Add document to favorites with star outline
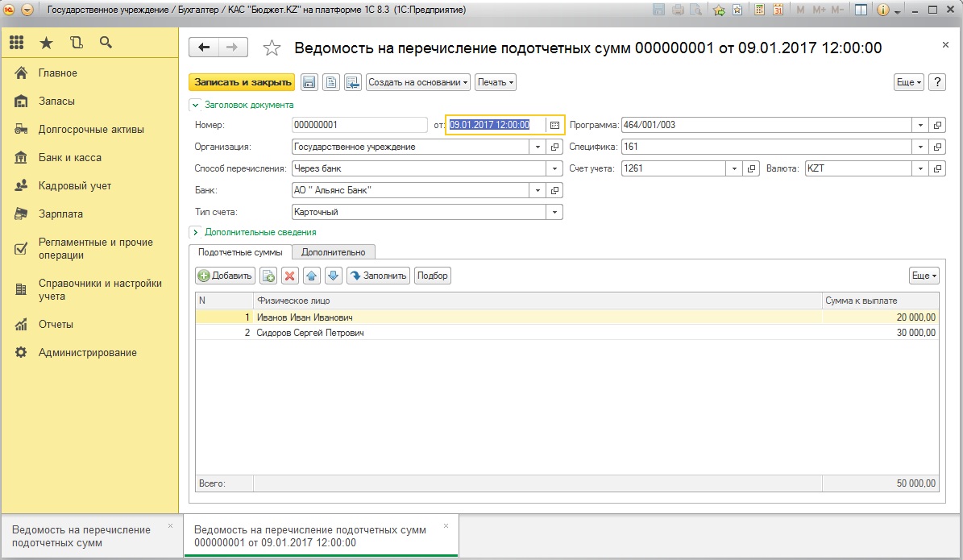This screenshot has width=963, height=560. coord(272,48)
